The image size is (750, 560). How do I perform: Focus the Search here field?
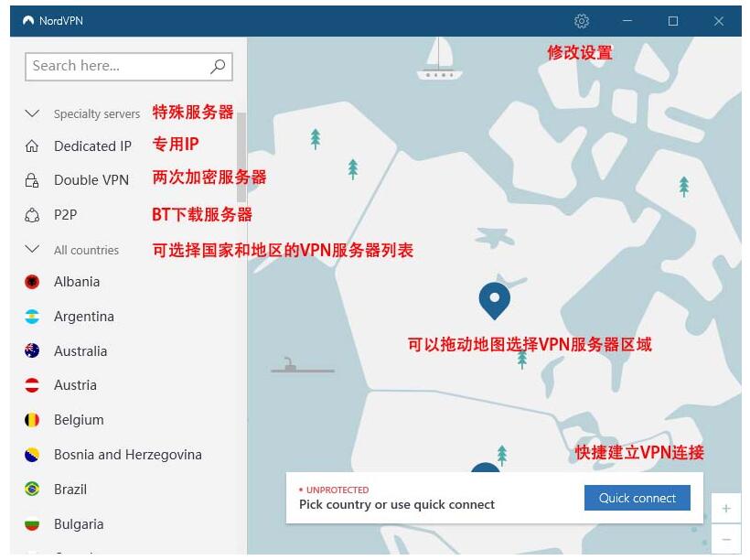[129, 67]
